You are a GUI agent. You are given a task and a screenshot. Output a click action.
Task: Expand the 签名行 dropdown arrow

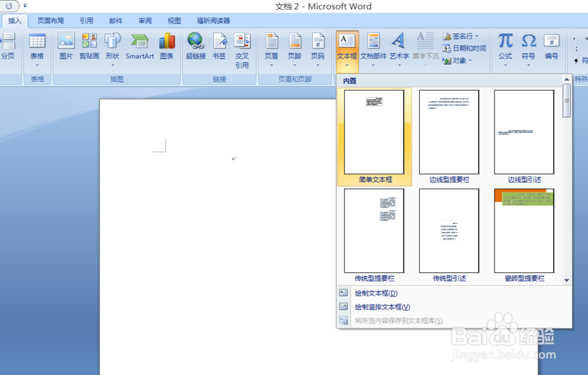coord(477,36)
